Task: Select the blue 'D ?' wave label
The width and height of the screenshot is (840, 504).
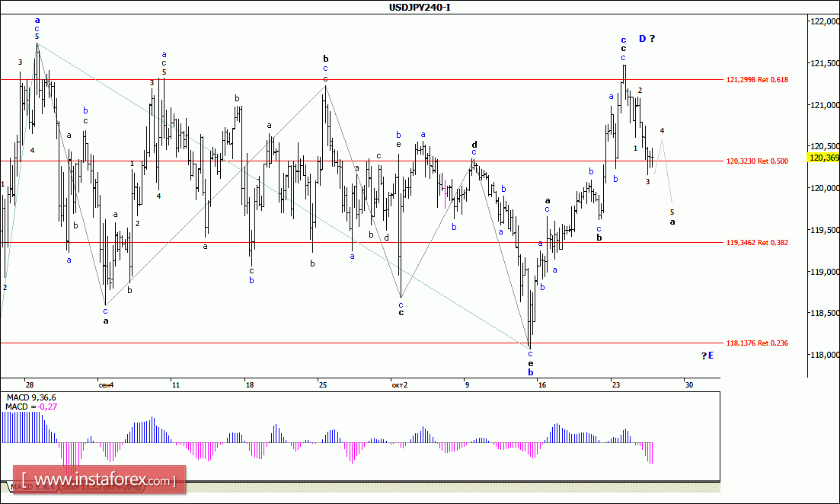Action: pos(647,39)
